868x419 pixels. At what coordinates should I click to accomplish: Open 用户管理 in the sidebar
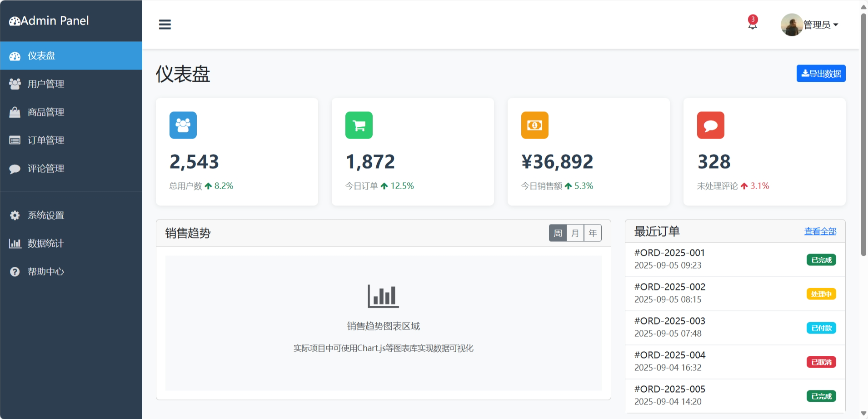click(x=45, y=84)
